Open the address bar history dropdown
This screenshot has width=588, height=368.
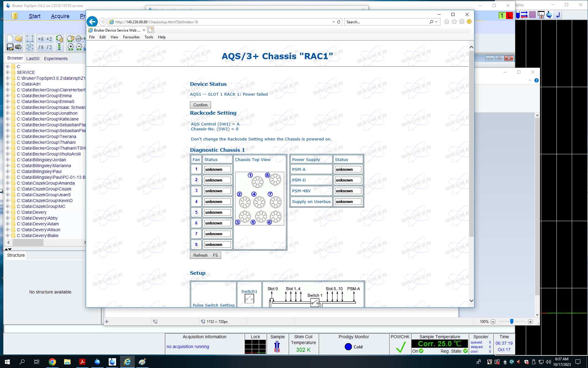[334, 22]
